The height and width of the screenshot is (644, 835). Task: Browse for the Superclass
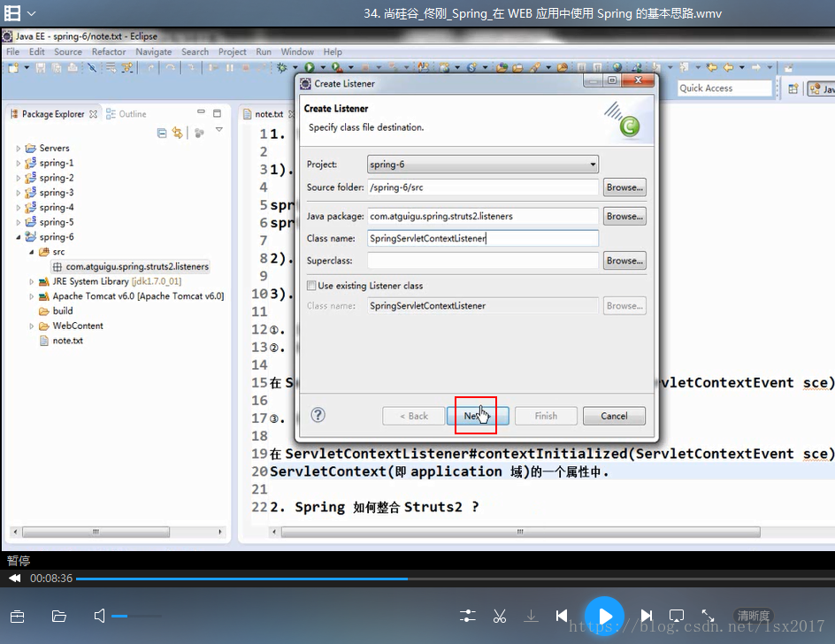tap(624, 260)
